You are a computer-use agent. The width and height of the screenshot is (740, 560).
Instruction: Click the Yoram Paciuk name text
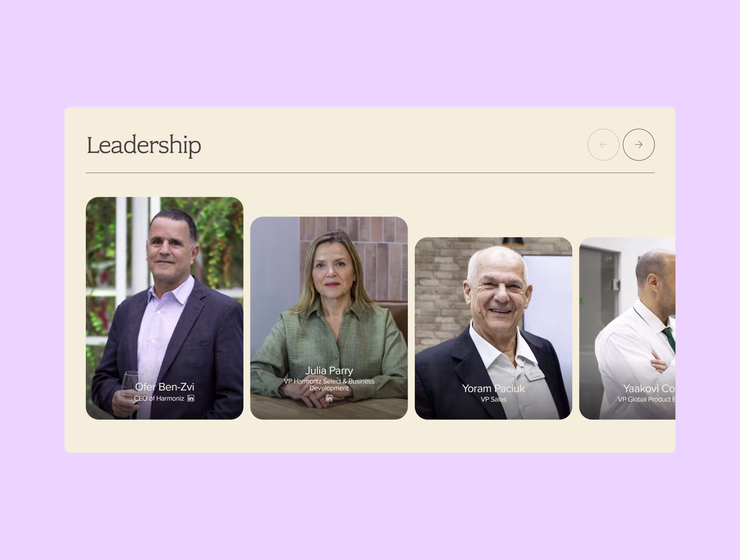[494, 388]
